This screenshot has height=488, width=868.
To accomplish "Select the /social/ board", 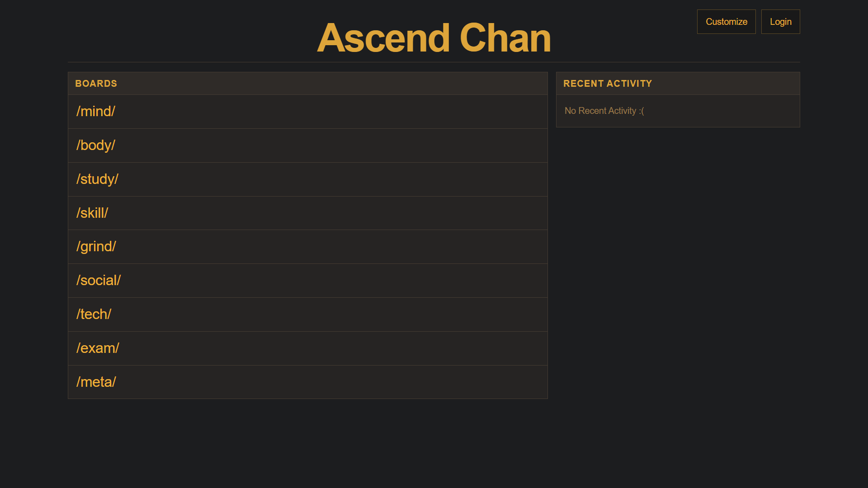I will click(99, 281).
